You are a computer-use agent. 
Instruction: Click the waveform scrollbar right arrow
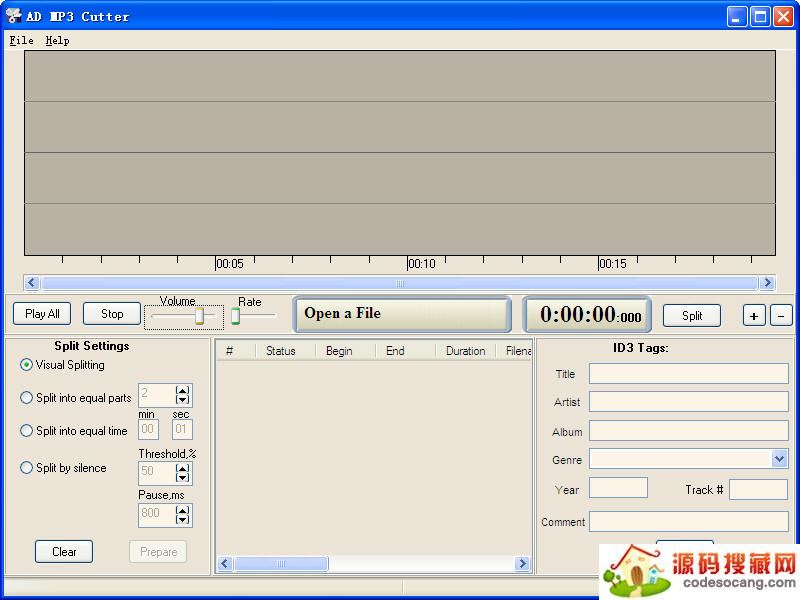[x=767, y=283]
